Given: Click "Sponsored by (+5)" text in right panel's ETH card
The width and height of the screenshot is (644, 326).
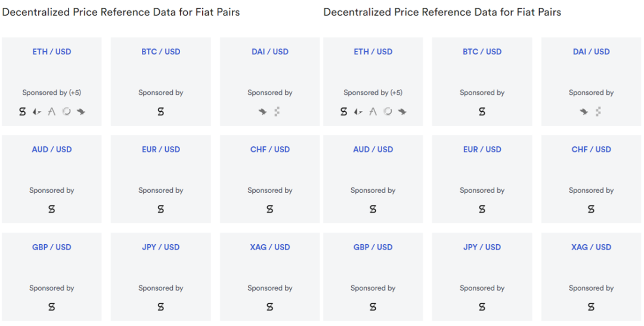Looking at the screenshot, I should (x=373, y=93).
